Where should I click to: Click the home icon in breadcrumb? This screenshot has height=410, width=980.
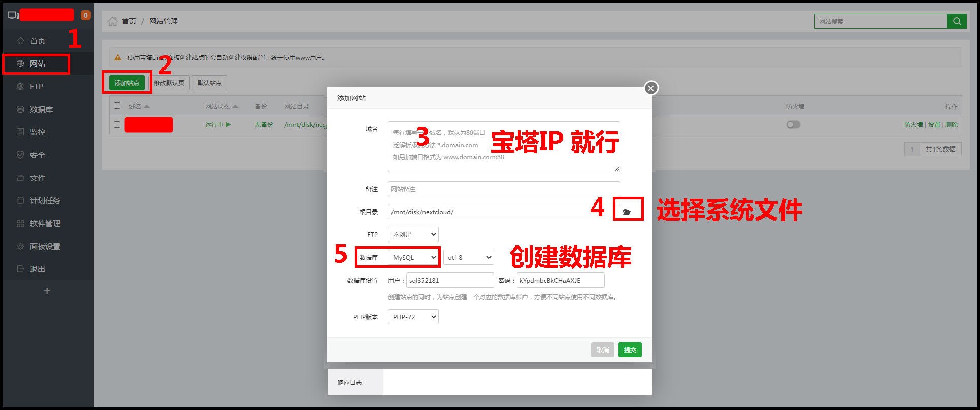[112, 21]
